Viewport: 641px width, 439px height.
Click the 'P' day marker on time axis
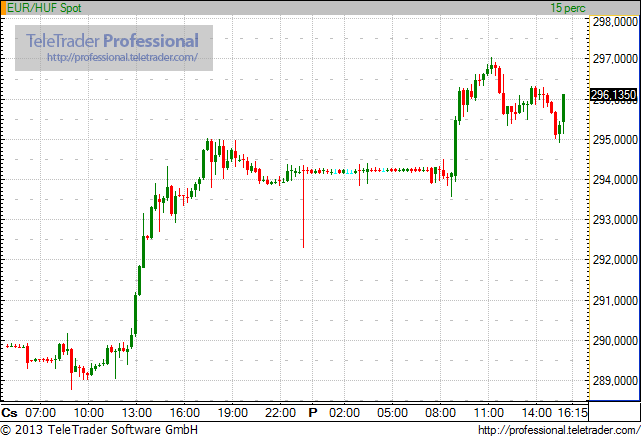tap(313, 413)
